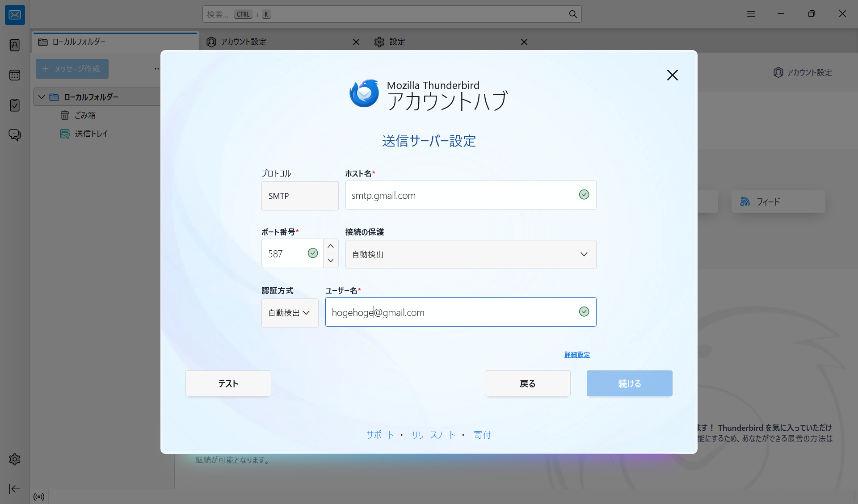Open the 認証方式 dropdown
This screenshot has height=504, width=858.
pyautogui.click(x=290, y=313)
